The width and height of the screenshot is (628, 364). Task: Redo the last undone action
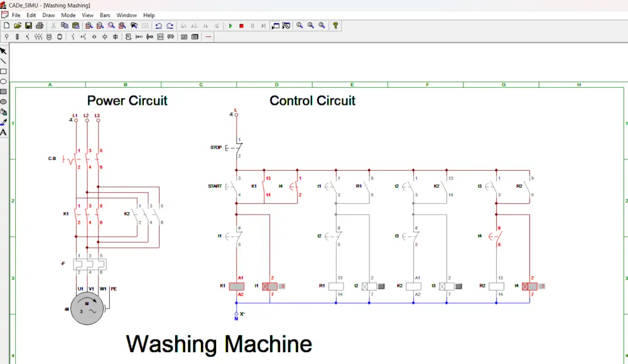[x=170, y=26]
